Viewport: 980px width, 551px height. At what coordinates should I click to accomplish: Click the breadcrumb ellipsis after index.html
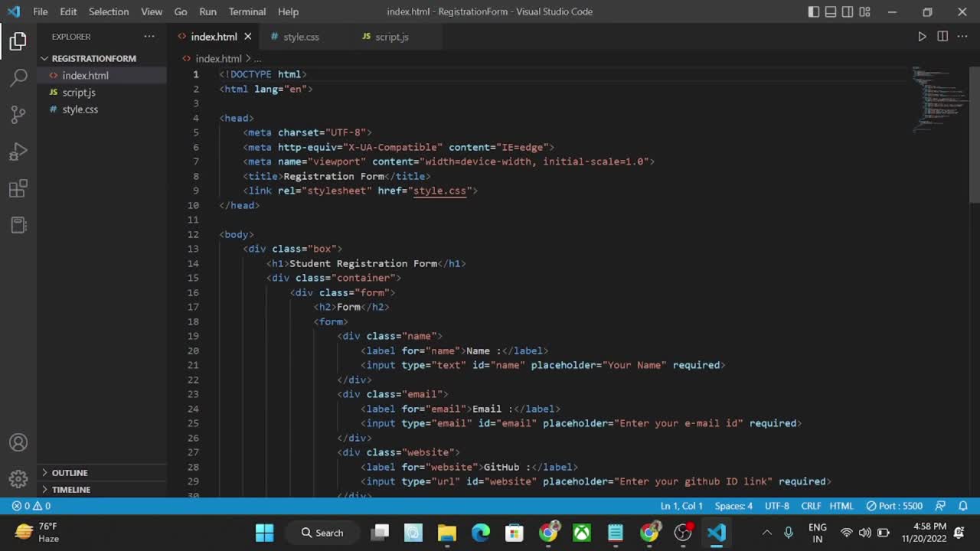258,58
